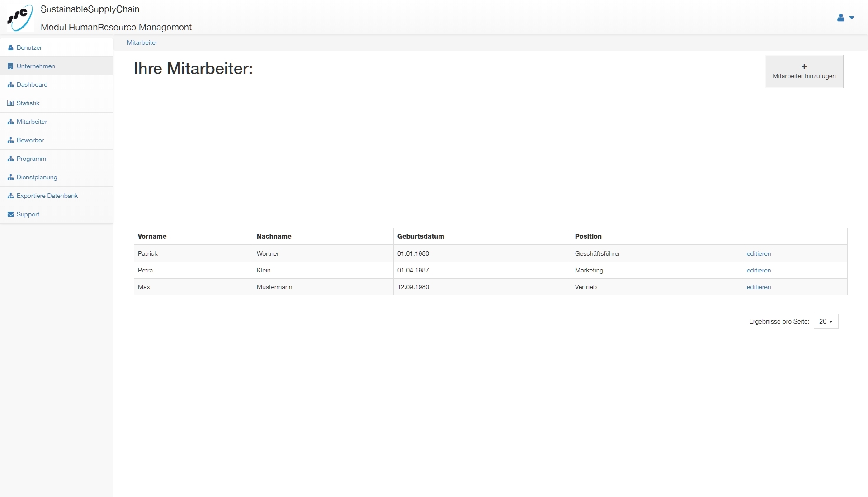Open Bewerber in sidebar menu
This screenshot has width=868, height=497.
pos(30,140)
